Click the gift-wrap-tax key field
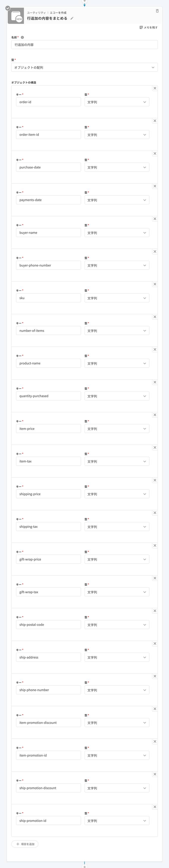This screenshot has width=169, height=868. coord(48,592)
